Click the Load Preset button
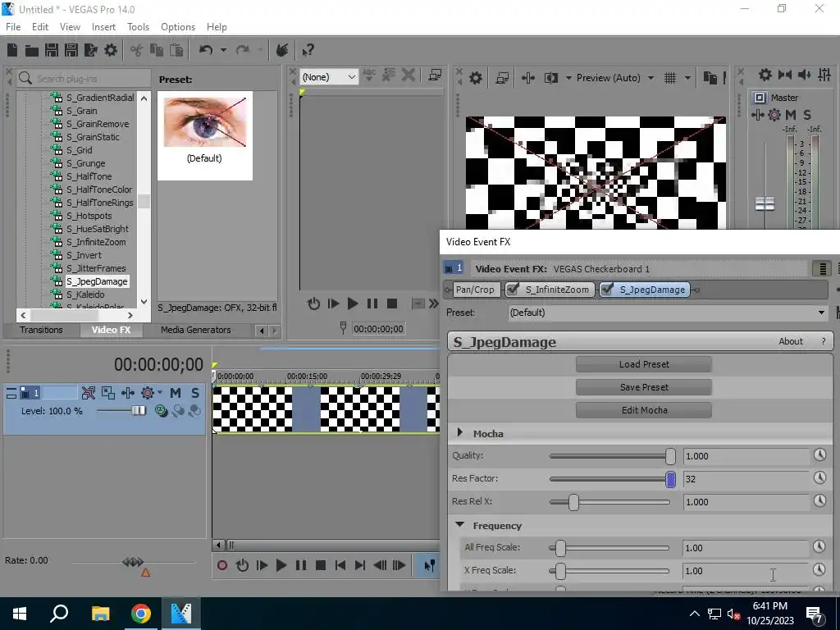 (644, 364)
